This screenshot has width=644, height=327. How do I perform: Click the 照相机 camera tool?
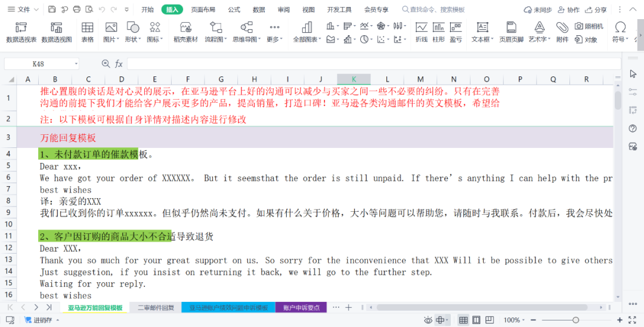point(589,26)
